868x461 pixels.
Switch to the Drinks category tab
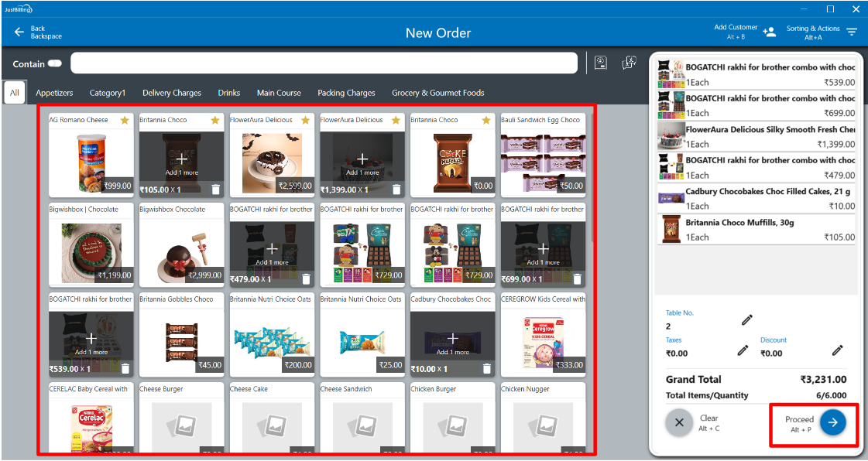click(228, 93)
